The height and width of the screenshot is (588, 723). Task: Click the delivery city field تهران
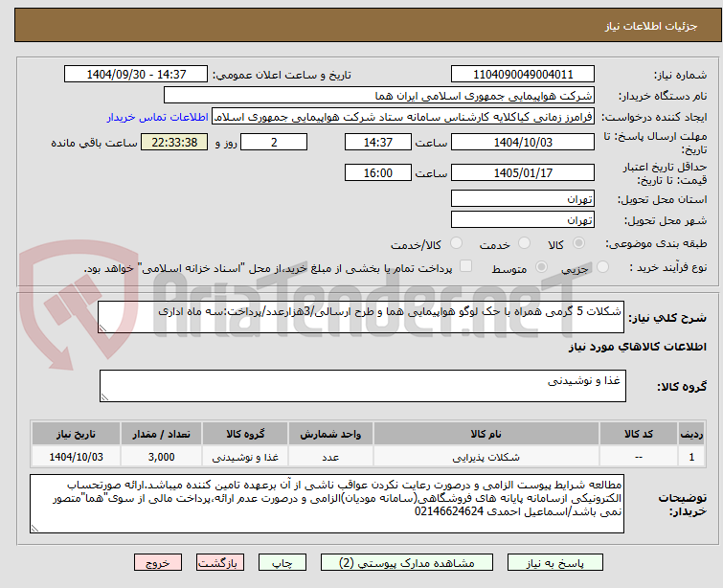[523, 219]
